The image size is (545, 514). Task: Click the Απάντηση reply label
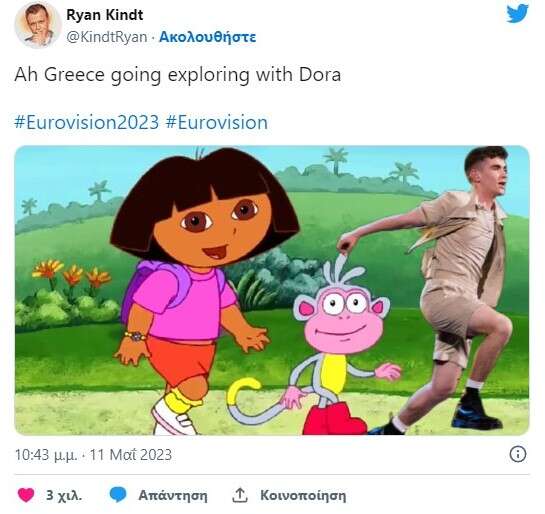173,495
